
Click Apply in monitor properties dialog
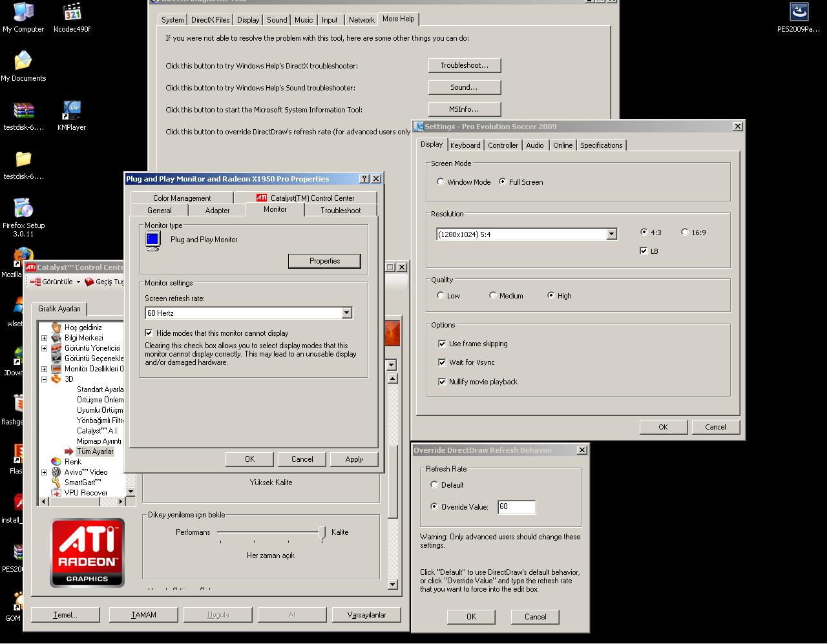(354, 459)
